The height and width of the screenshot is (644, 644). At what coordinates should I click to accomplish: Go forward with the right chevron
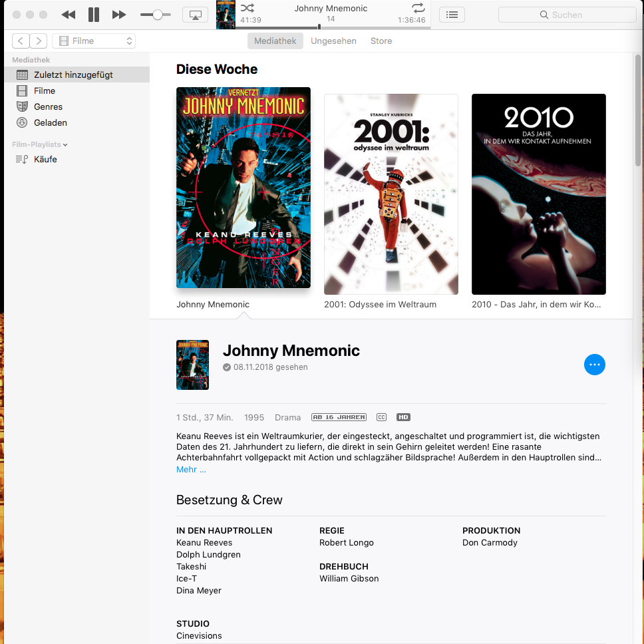pyautogui.click(x=39, y=41)
